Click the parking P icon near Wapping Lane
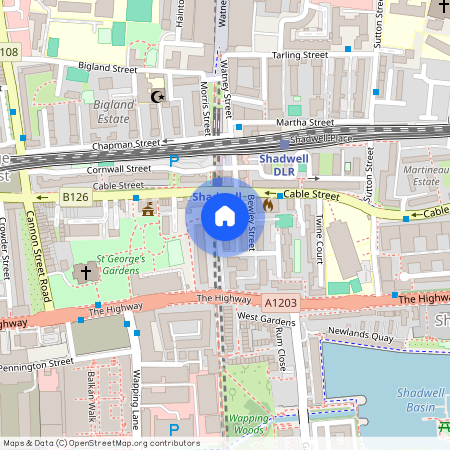The width and height of the screenshot is (450, 450). point(174,430)
